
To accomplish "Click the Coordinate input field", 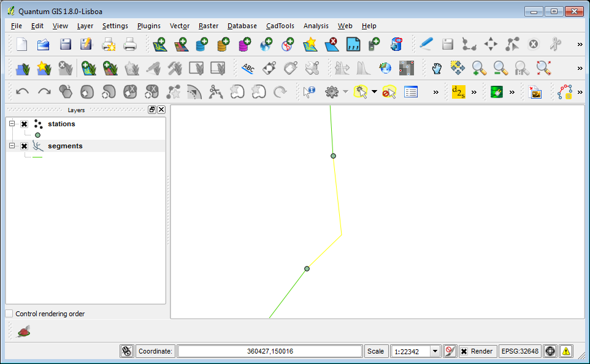I will click(x=270, y=351).
